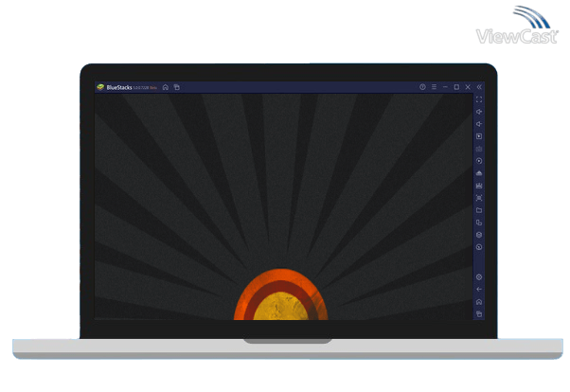Take a screenshot with the capture icon
This screenshot has height=392, width=570.
click(x=479, y=198)
